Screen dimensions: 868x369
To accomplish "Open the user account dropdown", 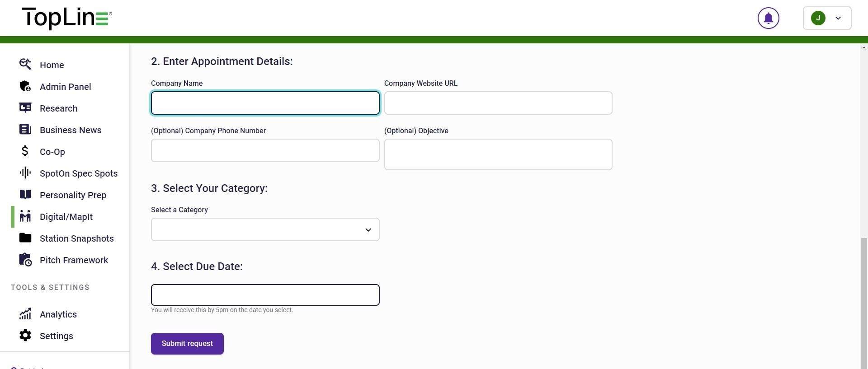I will [827, 19].
